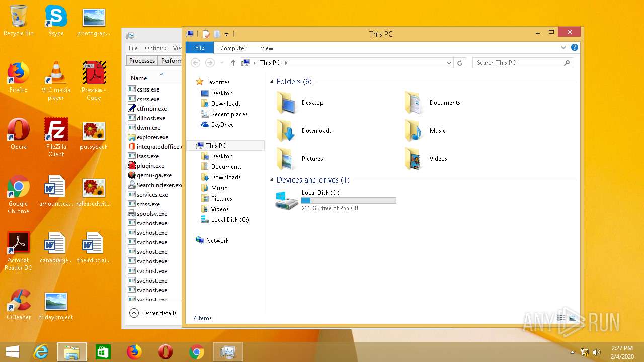Switch to Task Manager Processes tab
Screen dimensions: 644x362
tap(142, 60)
